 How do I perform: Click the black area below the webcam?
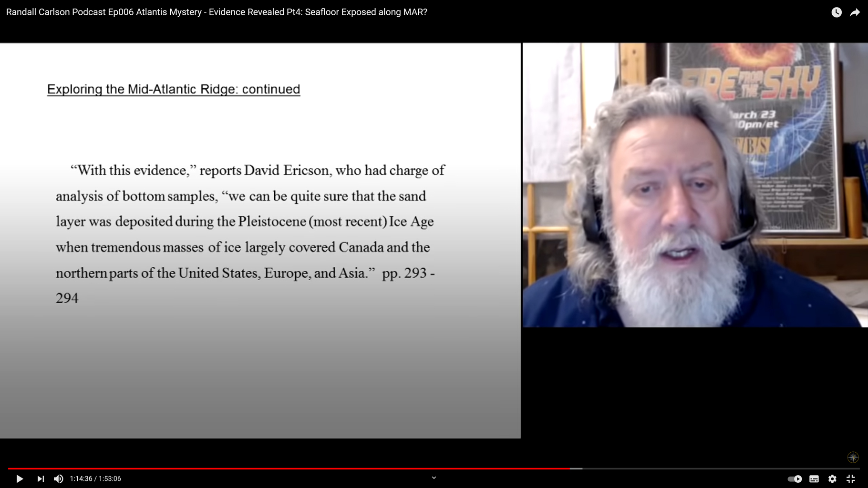pos(694,381)
